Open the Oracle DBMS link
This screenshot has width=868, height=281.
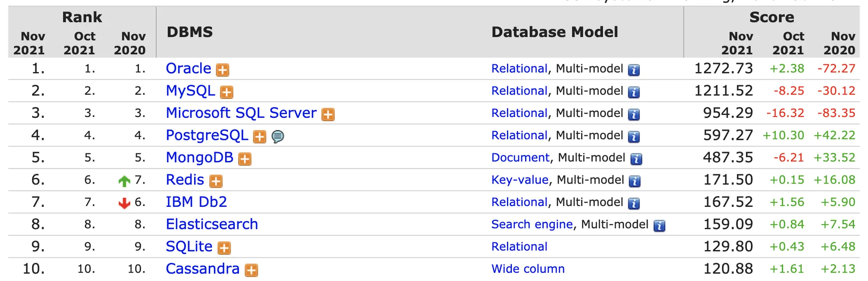tap(188, 68)
